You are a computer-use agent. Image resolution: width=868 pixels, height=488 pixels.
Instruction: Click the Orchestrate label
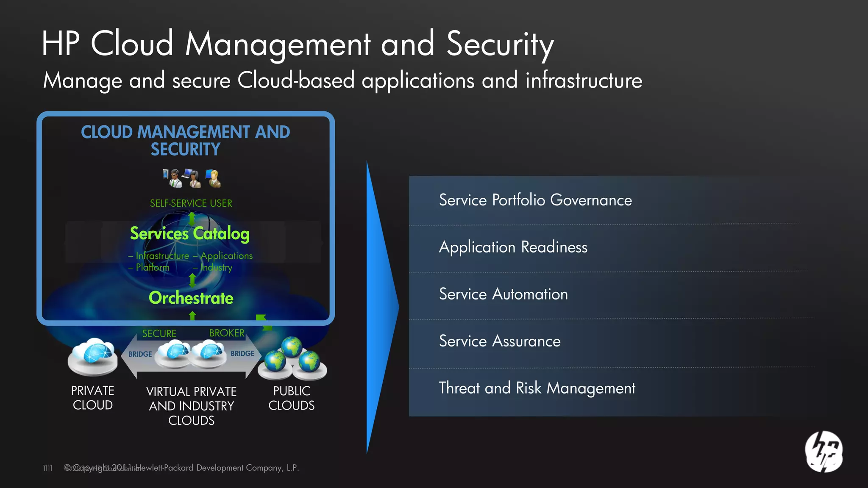point(191,298)
